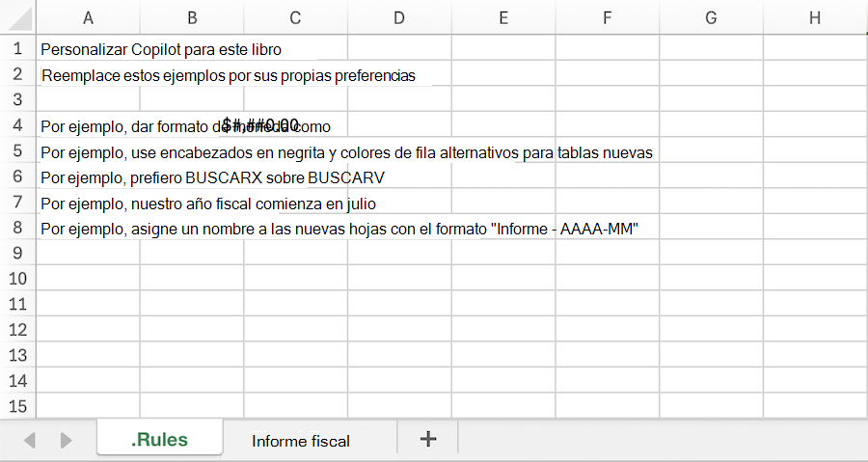Screen dimensions: 868x462
Task: Select column D header
Action: click(399, 17)
